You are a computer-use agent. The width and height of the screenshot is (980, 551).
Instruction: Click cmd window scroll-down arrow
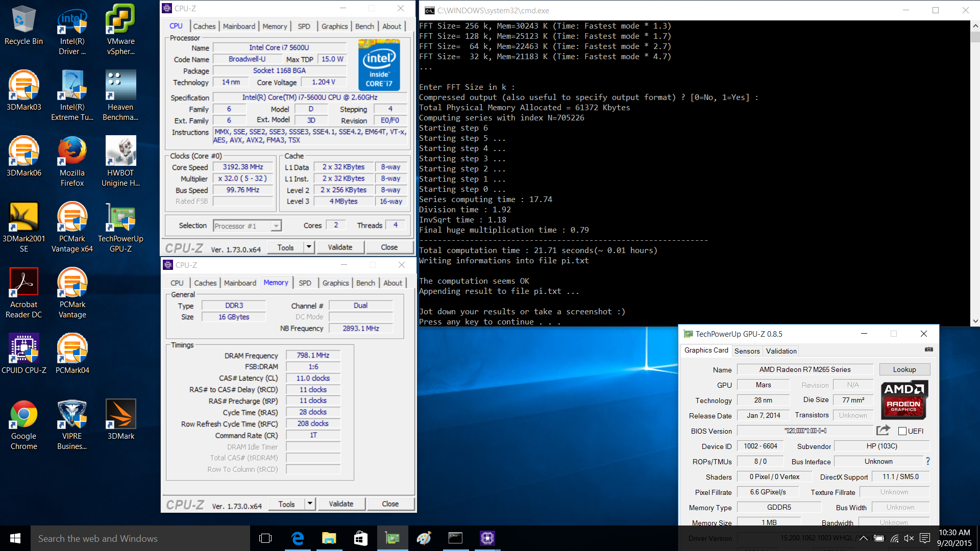click(x=975, y=321)
